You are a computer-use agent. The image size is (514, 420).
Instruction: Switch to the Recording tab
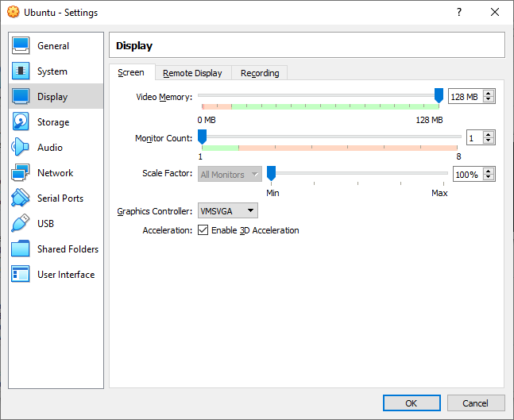click(260, 73)
